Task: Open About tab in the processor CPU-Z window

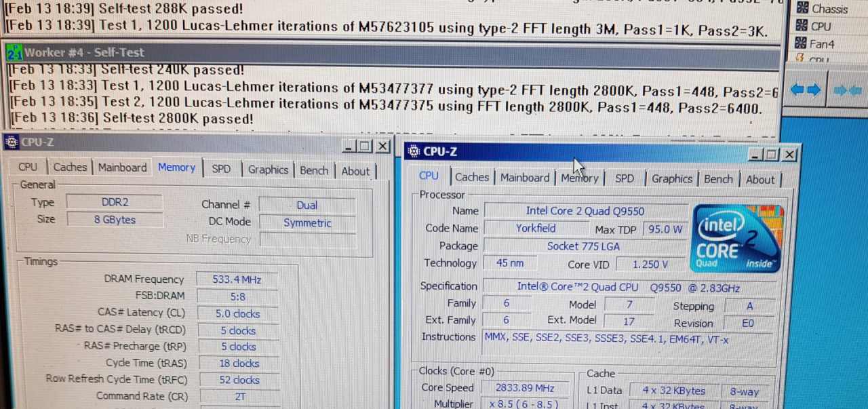Action: pos(760,180)
